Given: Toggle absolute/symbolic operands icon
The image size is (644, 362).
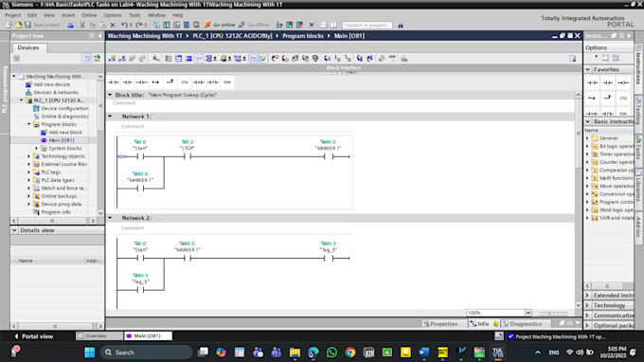Looking at the screenshot, I should [208, 59].
